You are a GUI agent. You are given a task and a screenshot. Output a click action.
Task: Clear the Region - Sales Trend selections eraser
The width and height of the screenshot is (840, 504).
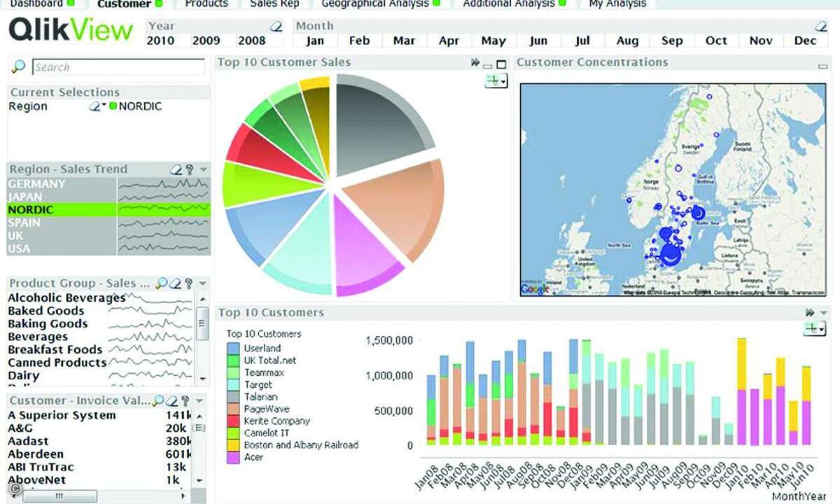click(176, 169)
